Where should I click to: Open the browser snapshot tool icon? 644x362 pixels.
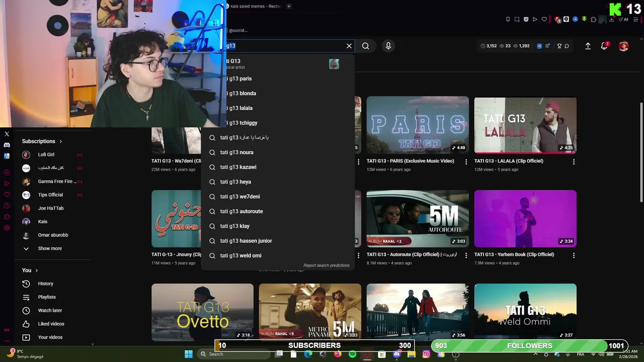[x=517, y=19]
